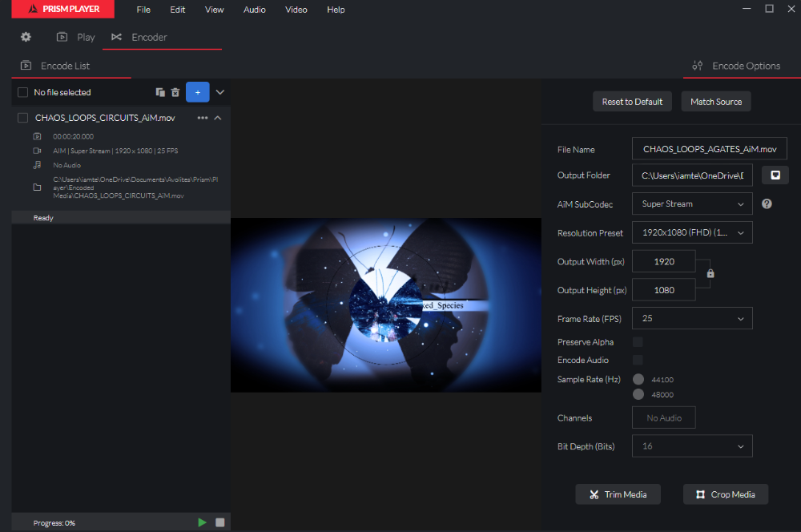Enable Preserve Alpha checkbox
This screenshot has width=801, height=532.
pos(638,342)
